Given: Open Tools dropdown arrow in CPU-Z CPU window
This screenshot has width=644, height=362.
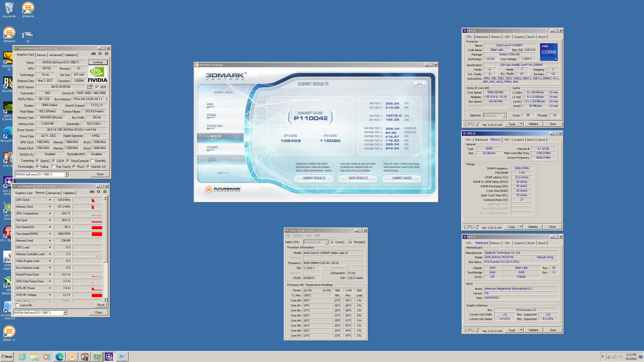Looking at the screenshot, I should pyautogui.click(x=521, y=124).
